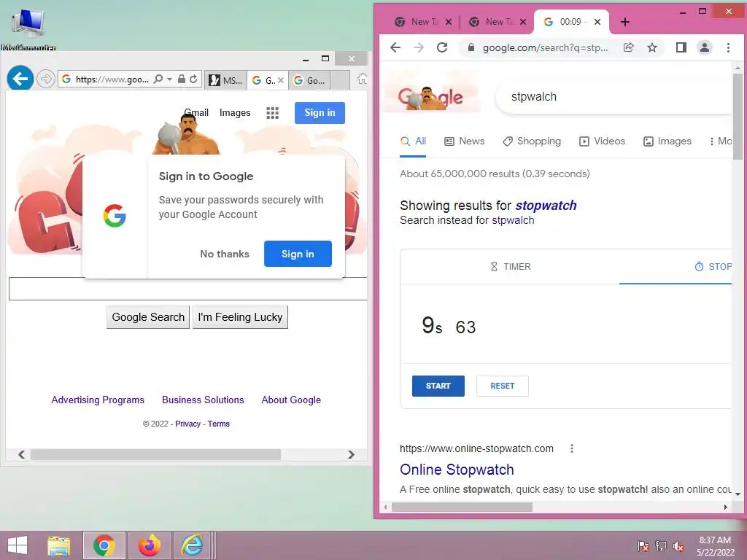Click the Google Search button
This screenshot has width=747, height=560.
tap(148, 317)
